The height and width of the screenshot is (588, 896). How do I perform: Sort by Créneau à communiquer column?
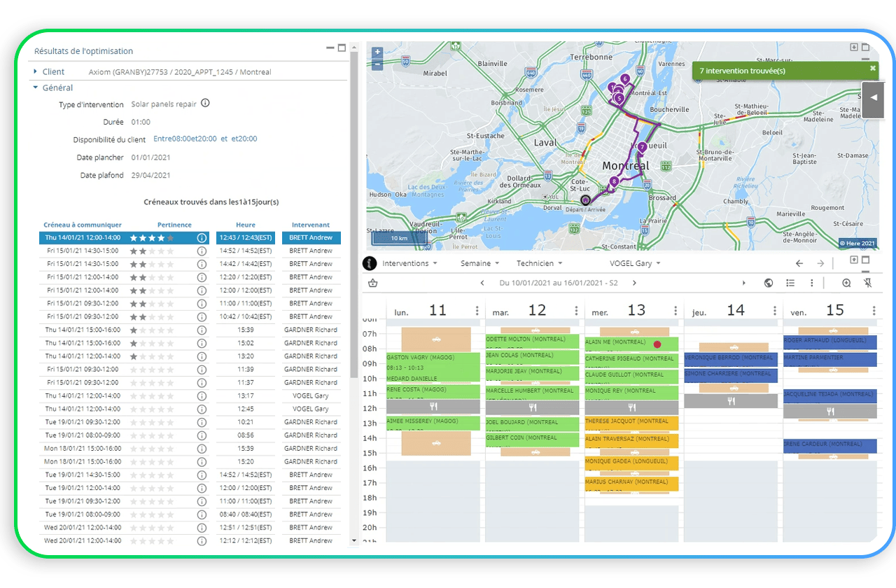83,225
